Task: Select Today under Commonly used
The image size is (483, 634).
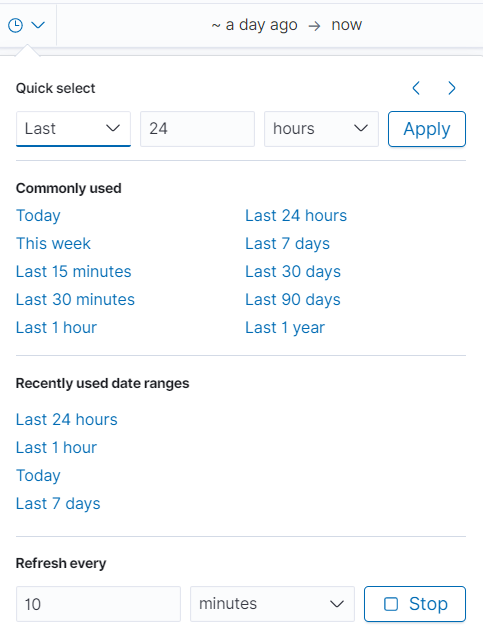Action: (x=38, y=216)
